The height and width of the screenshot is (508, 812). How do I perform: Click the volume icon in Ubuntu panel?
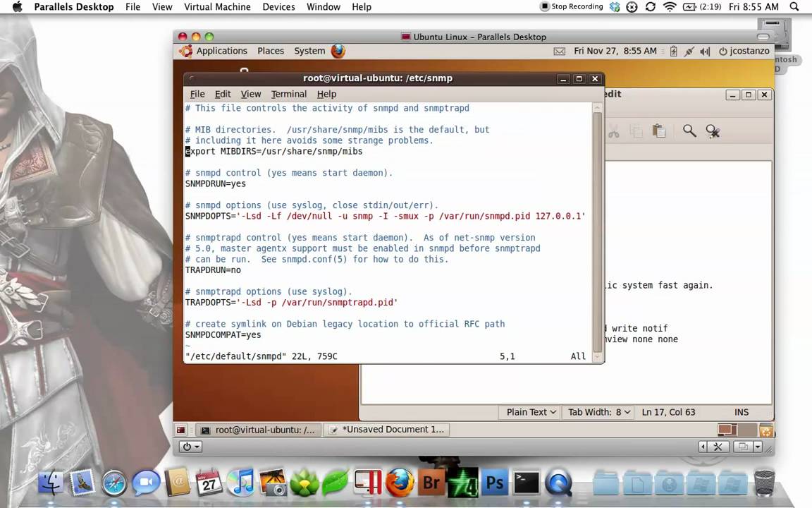705,52
